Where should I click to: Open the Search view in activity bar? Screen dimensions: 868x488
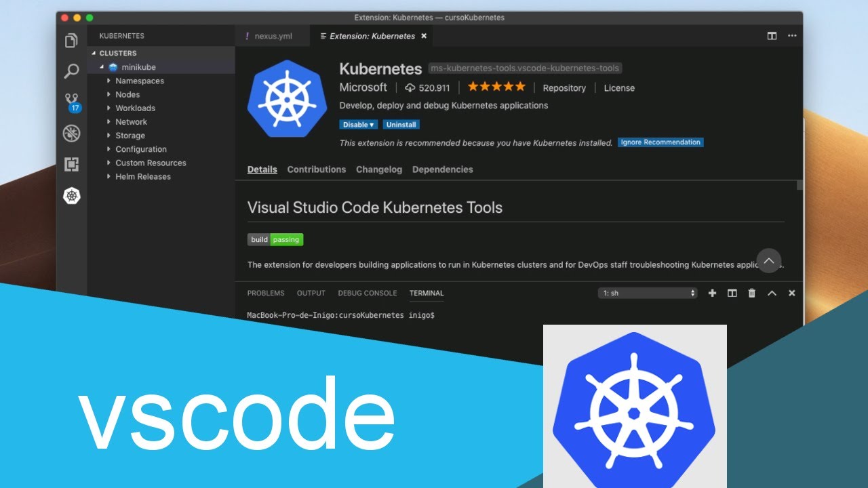[71, 70]
